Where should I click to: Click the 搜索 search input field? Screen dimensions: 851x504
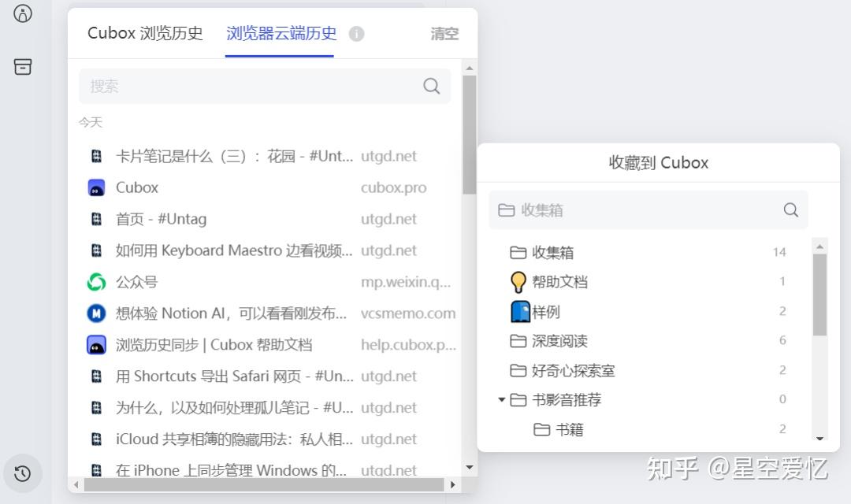(236, 86)
